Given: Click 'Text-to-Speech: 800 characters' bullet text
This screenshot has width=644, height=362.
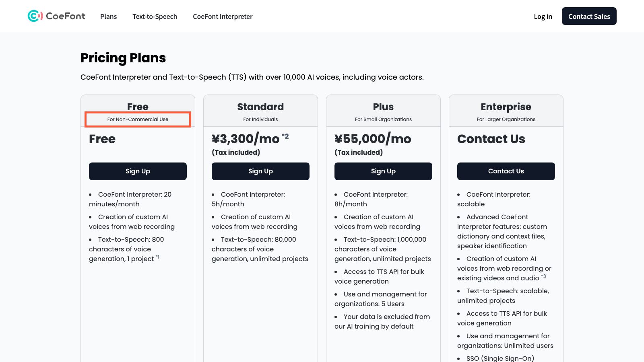Looking at the screenshot, I should (127, 249).
